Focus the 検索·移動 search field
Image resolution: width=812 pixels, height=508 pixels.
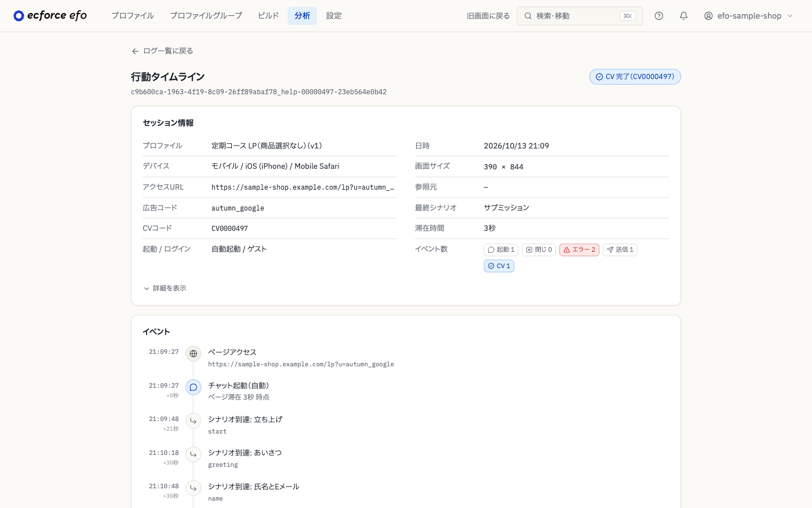pos(580,16)
